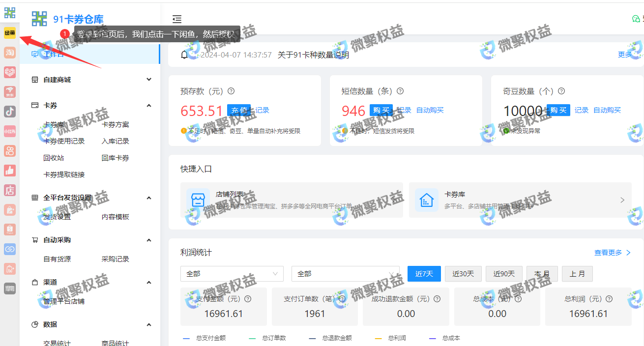Click the Shopee shopping bag icon

click(10, 230)
